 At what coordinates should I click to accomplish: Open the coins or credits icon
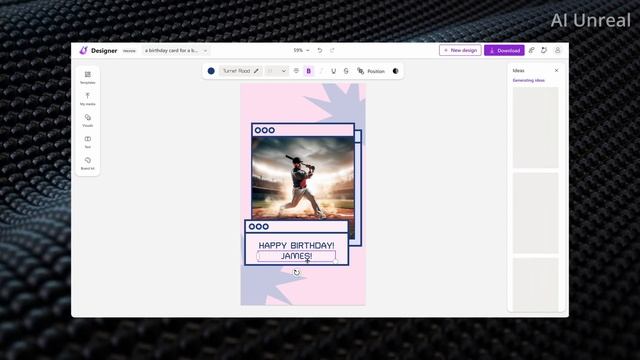coord(544,50)
